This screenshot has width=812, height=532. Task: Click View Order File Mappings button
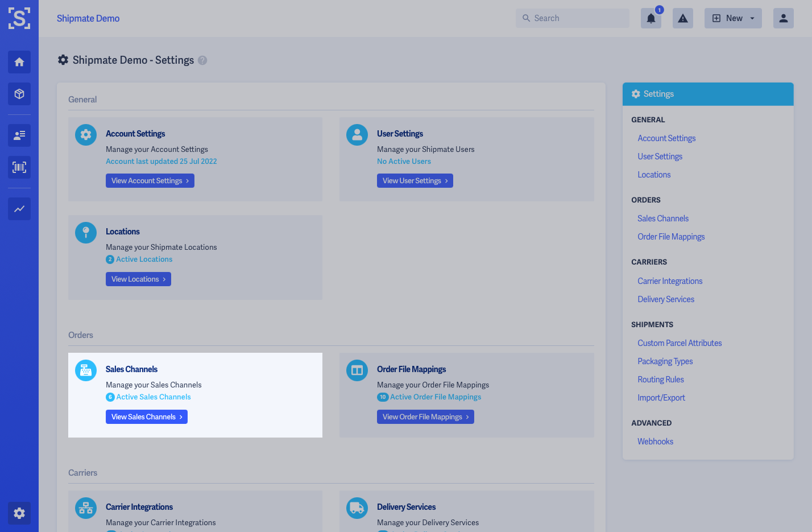click(x=425, y=417)
